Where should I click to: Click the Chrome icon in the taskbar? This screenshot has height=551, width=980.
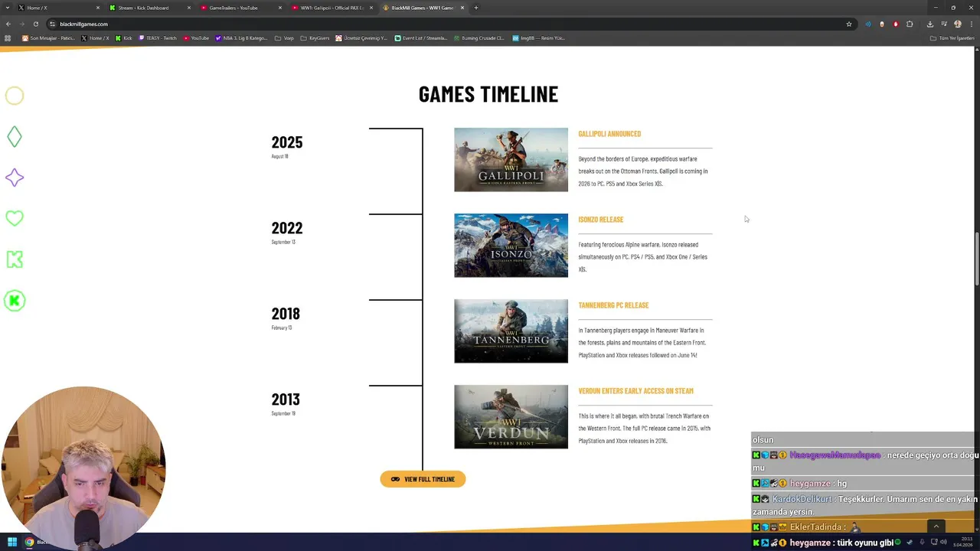(29, 542)
